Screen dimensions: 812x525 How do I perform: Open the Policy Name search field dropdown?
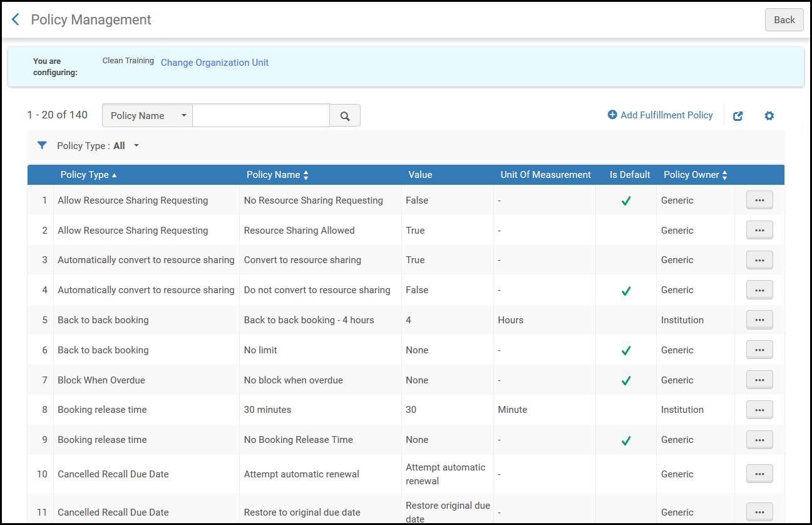coord(148,116)
